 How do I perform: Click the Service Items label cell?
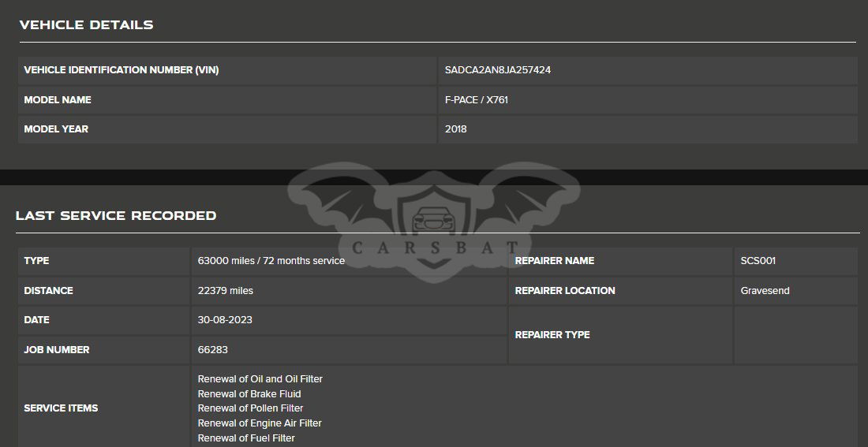61,408
